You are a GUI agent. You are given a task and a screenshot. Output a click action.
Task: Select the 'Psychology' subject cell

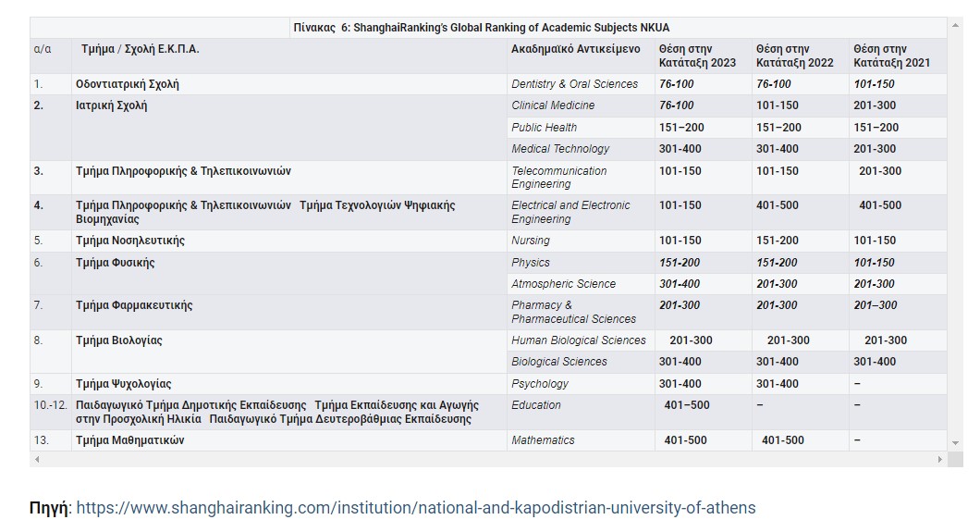click(x=540, y=384)
